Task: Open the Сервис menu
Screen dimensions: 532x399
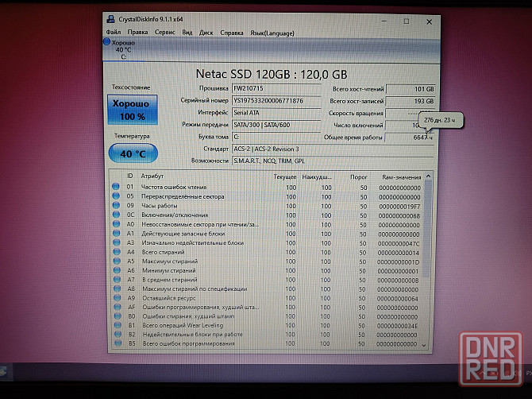Action: click(165, 33)
